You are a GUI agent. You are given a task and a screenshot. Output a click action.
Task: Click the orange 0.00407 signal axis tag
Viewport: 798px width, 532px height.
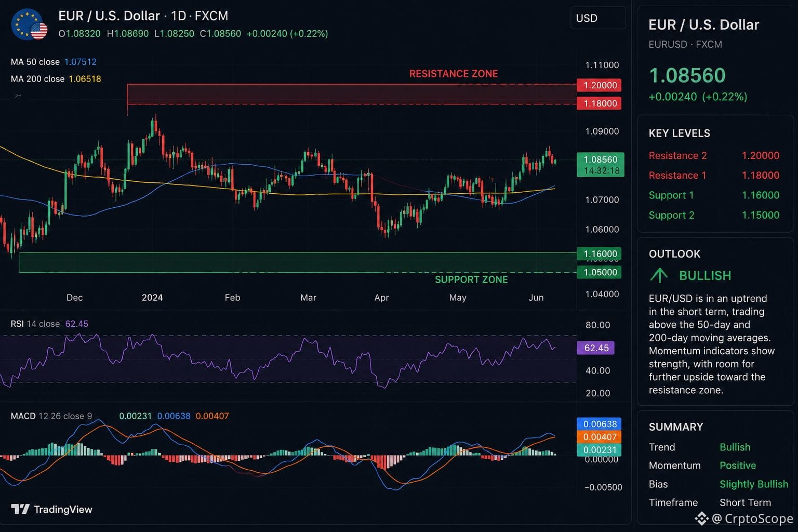(599, 437)
